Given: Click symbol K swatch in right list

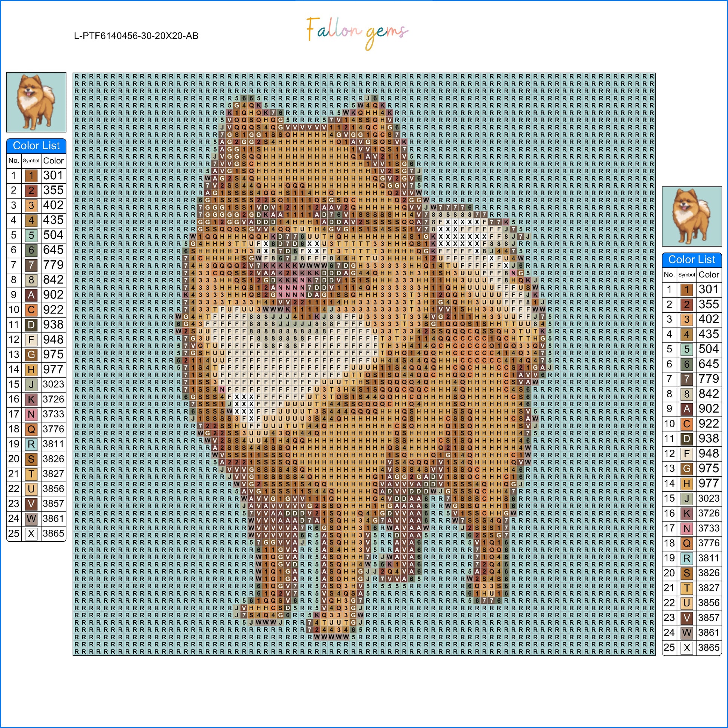Looking at the screenshot, I should pos(686,513).
